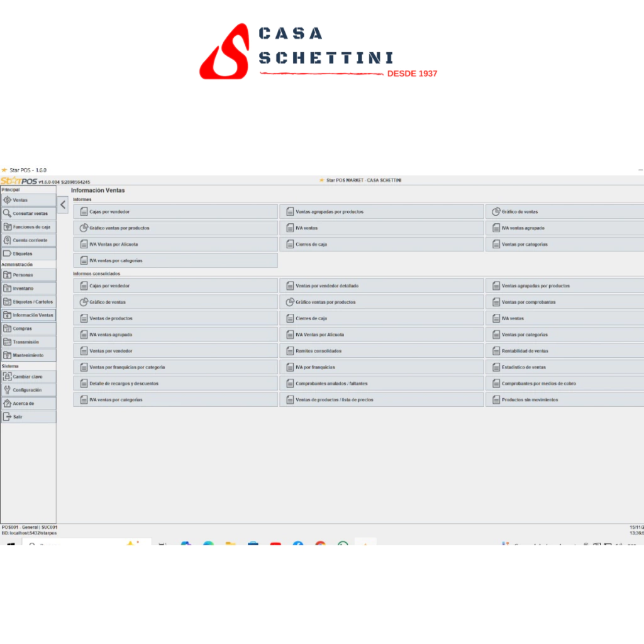Viewport: 644px width, 644px height.
Task: Open the Estadístico de ventas report
Action: pos(523,367)
